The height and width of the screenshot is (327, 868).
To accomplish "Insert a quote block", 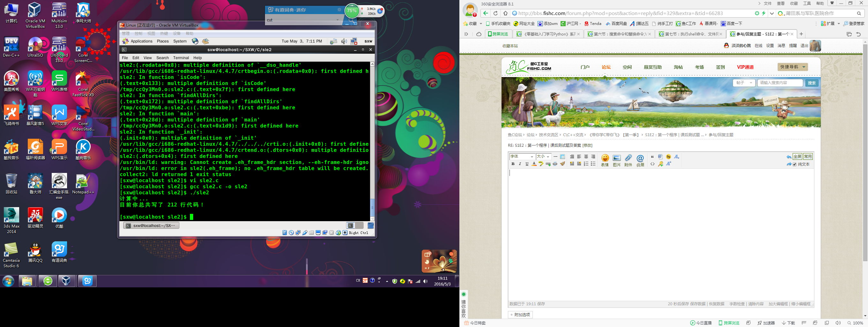I will point(652,157).
